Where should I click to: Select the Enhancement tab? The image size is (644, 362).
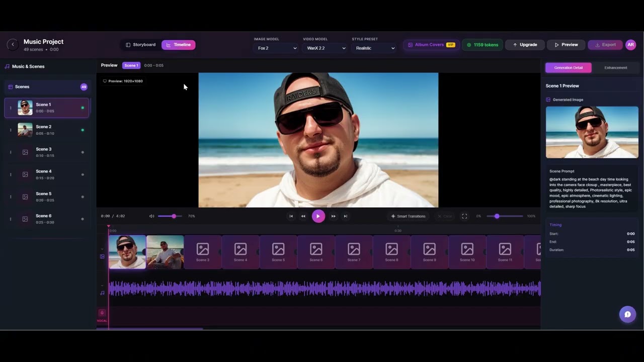click(615, 67)
